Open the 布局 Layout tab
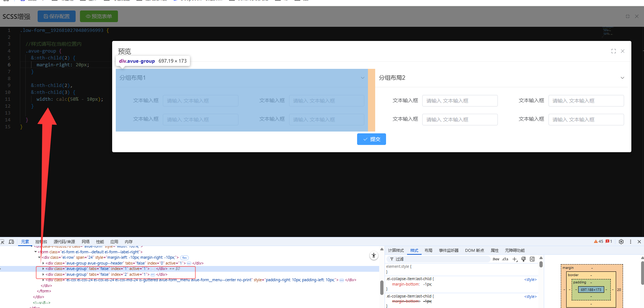The height and width of the screenshot is (308, 644). (x=428, y=250)
